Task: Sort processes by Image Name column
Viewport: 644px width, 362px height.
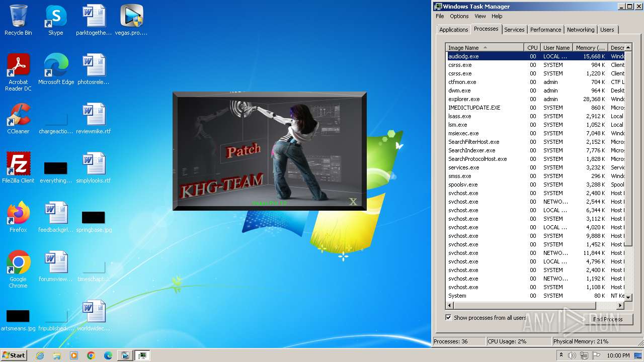Action: (485, 48)
